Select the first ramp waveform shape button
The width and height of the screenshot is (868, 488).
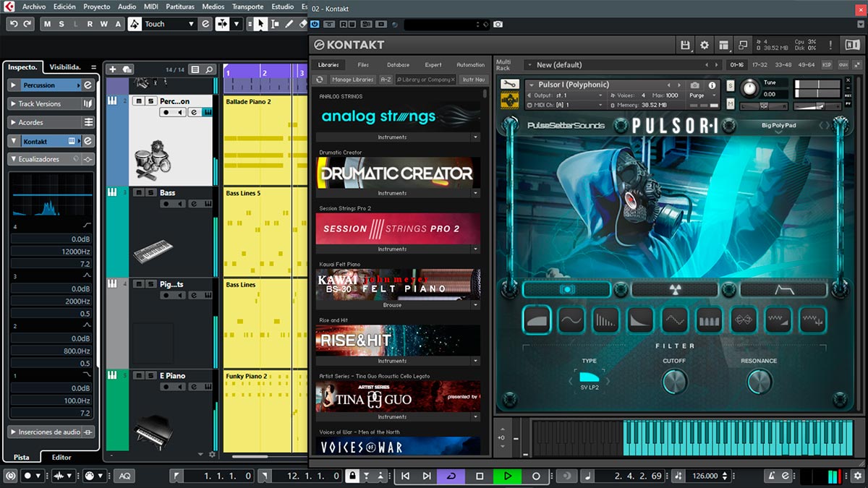[x=537, y=320]
